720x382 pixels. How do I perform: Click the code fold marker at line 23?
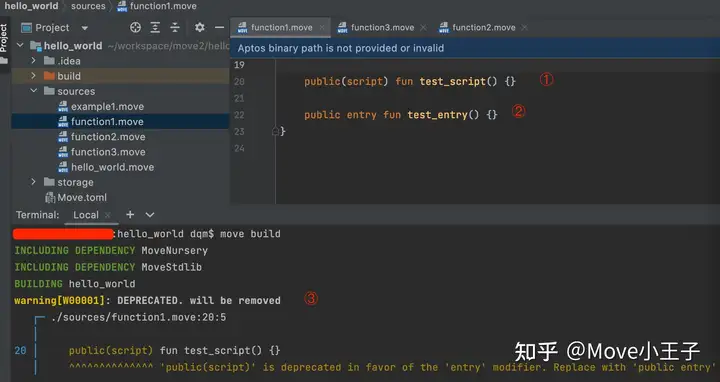[276, 132]
